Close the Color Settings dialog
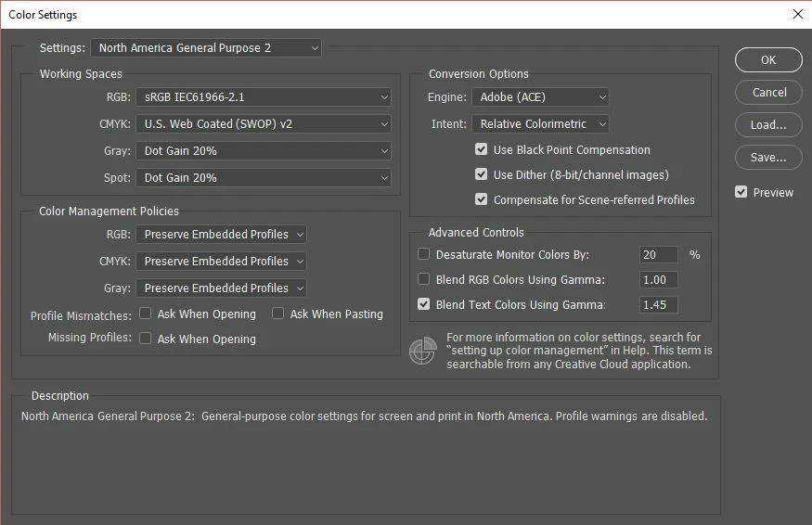Viewport: 812px width, 525px height. (x=798, y=14)
